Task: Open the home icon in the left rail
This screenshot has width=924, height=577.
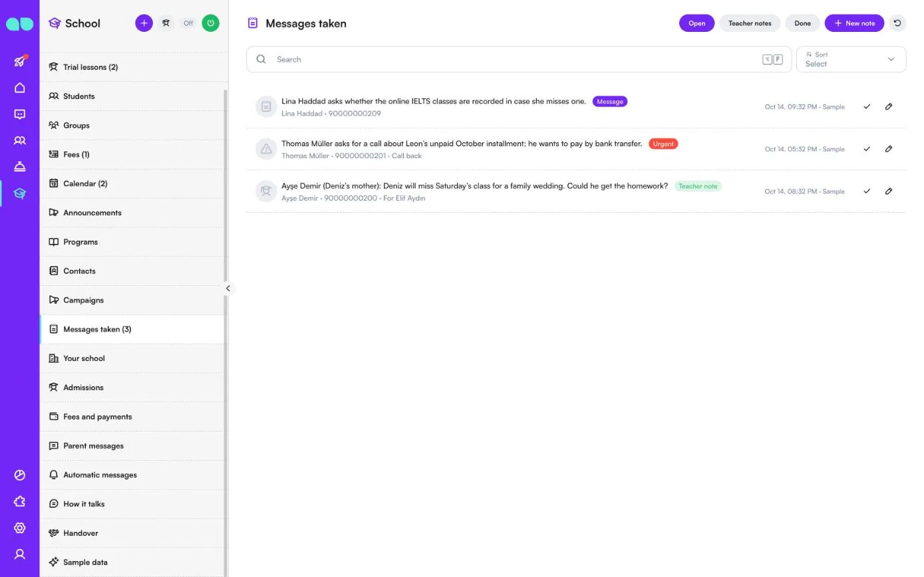Action: (x=20, y=88)
